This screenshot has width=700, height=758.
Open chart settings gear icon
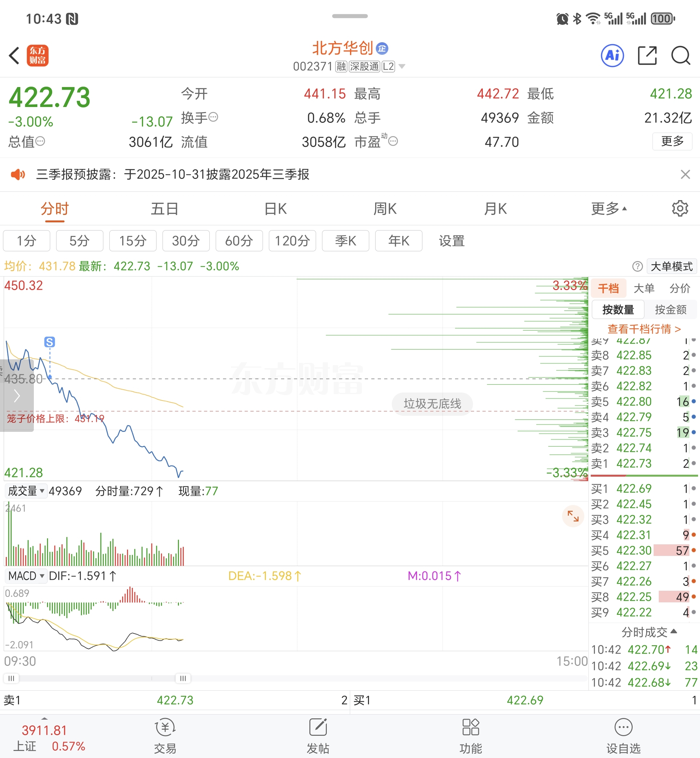tap(680, 208)
